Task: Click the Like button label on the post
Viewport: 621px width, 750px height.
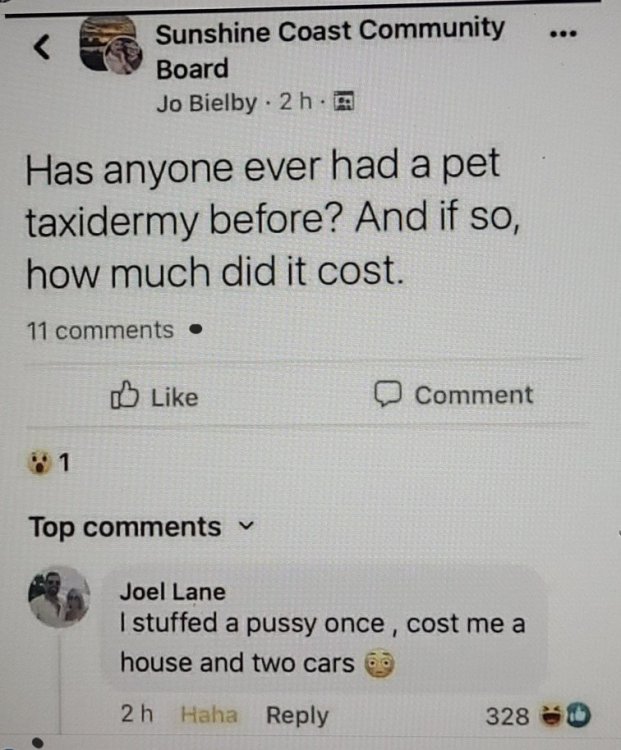Action: [x=175, y=397]
